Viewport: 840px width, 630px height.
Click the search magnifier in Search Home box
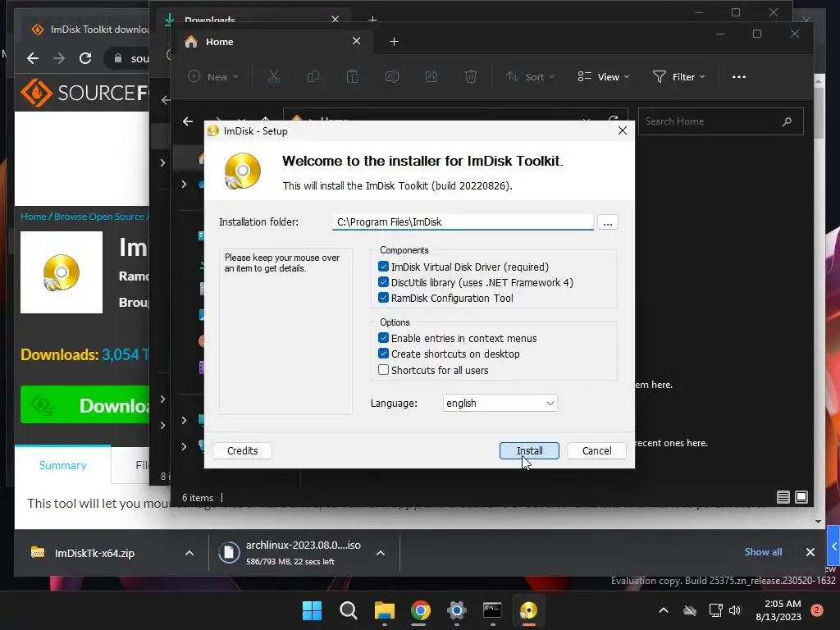[x=787, y=121]
